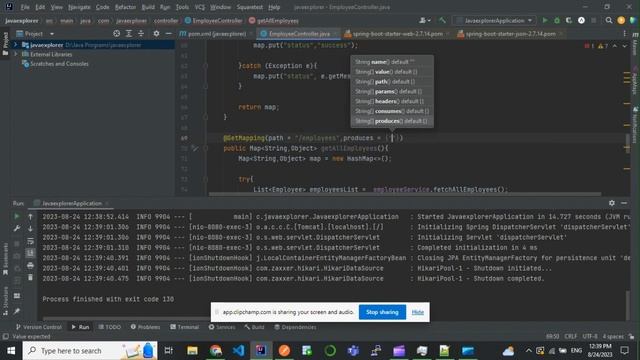Open the Terminal tool window tab
The height and width of the screenshot is (360, 640).
pos(184,327)
